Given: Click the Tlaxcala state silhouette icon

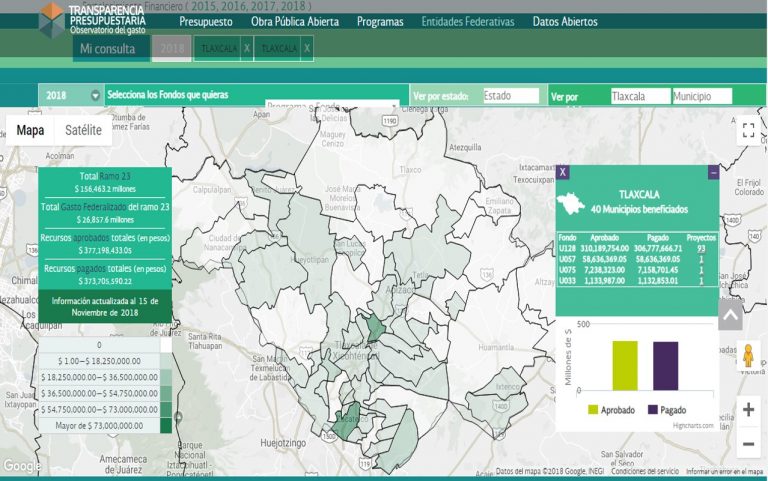Looking at the screenshot, I should coord(571,203).
